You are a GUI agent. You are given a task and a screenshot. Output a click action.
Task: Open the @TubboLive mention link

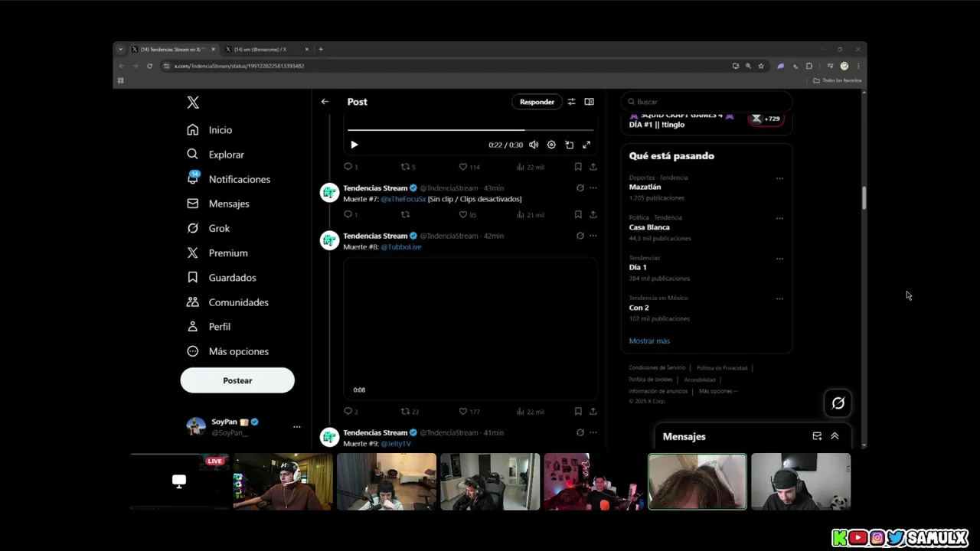click(400, 247)
